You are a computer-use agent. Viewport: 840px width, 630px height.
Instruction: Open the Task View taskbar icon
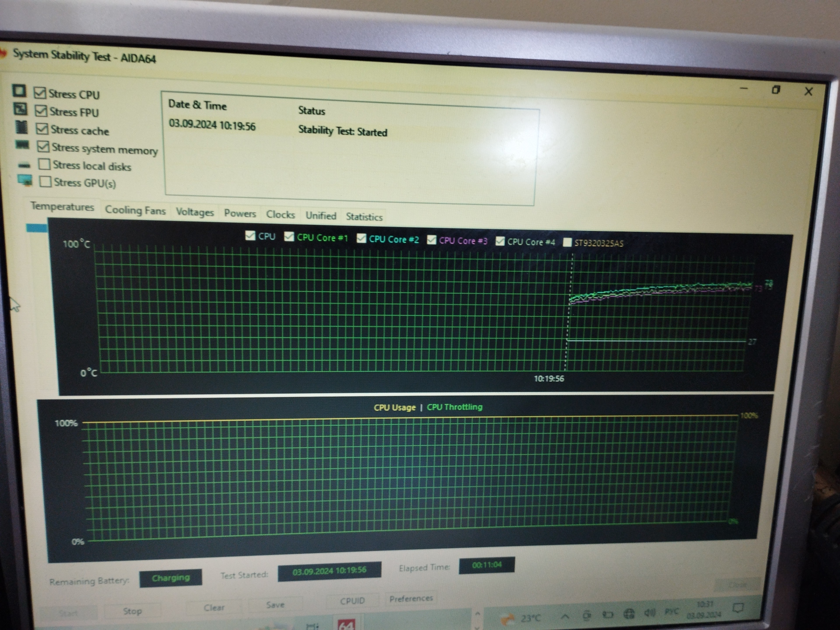pyautogui.click(x=312, y=626)
